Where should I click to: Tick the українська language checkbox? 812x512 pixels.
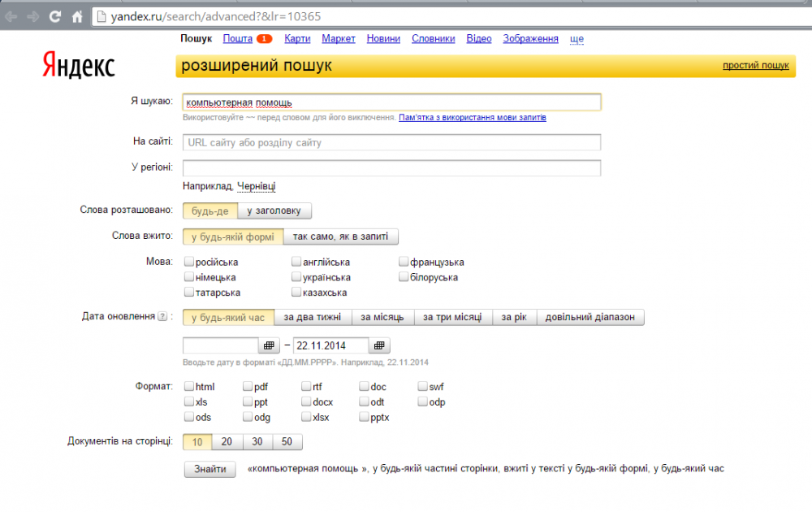296,277
